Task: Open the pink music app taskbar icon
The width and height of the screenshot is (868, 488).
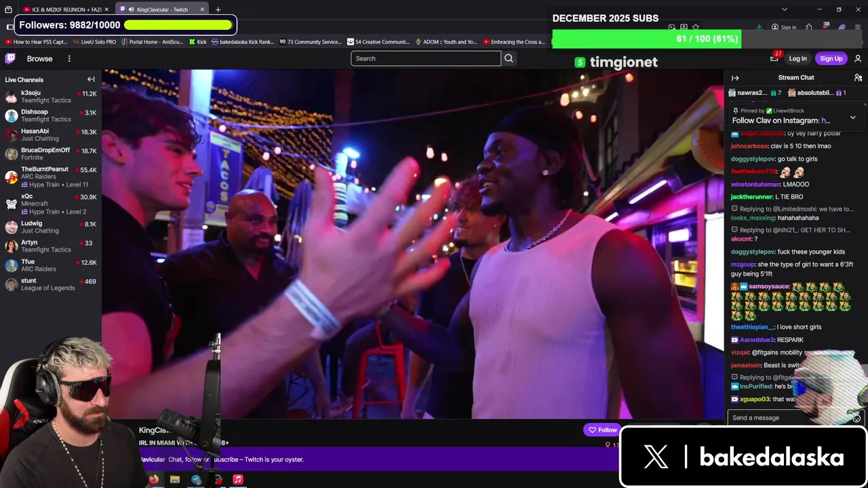Action: click(x=237, y=479)
